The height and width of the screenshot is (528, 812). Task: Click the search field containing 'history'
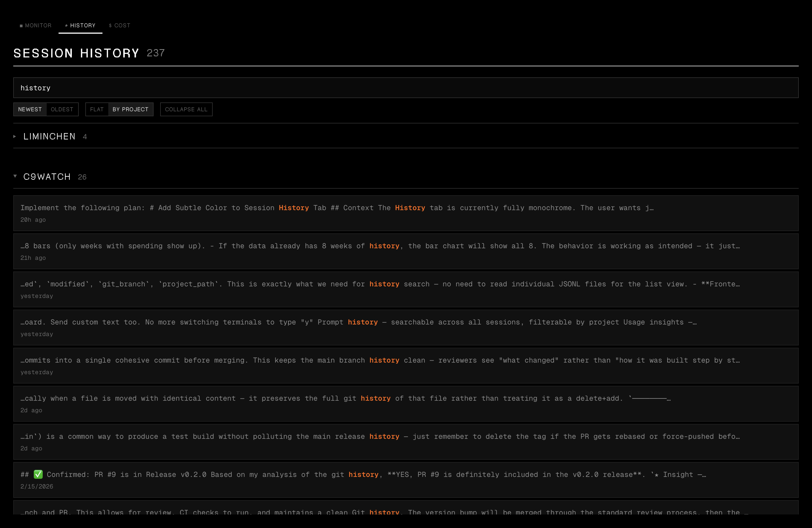point(405,88)
